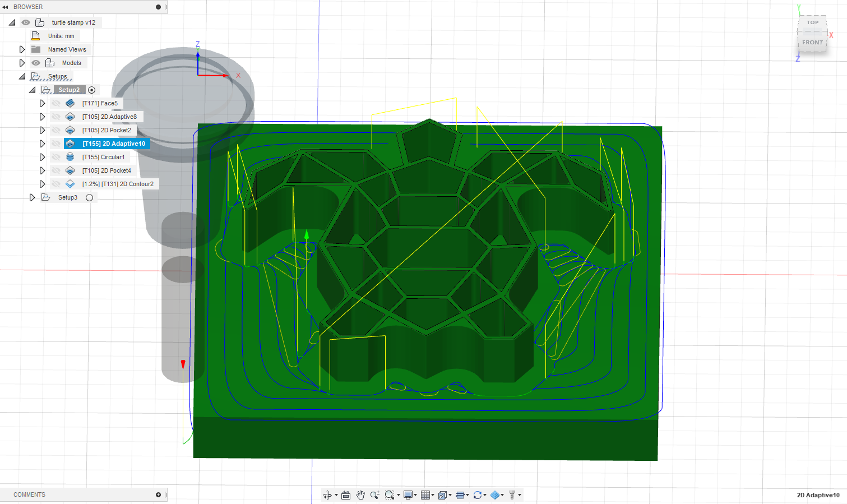This screenshot has width=847, height=504.
Task: Expand the Setup3 node
Action: (x=32, y=197)
